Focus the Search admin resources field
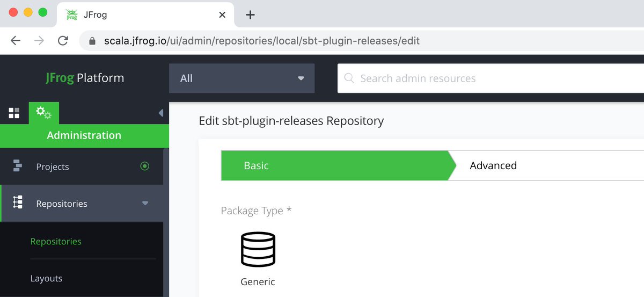Viewport: 644px width, 297px height. tap(491, 78)
